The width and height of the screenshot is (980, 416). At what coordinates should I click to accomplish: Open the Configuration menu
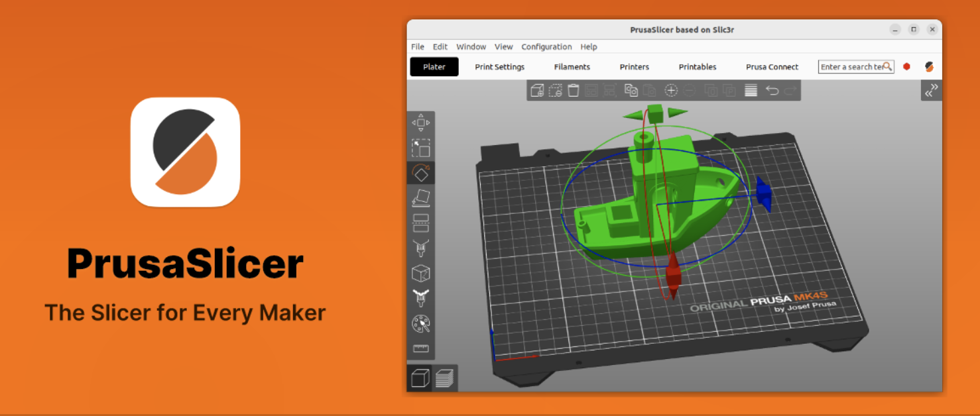[x=546, y=47]
